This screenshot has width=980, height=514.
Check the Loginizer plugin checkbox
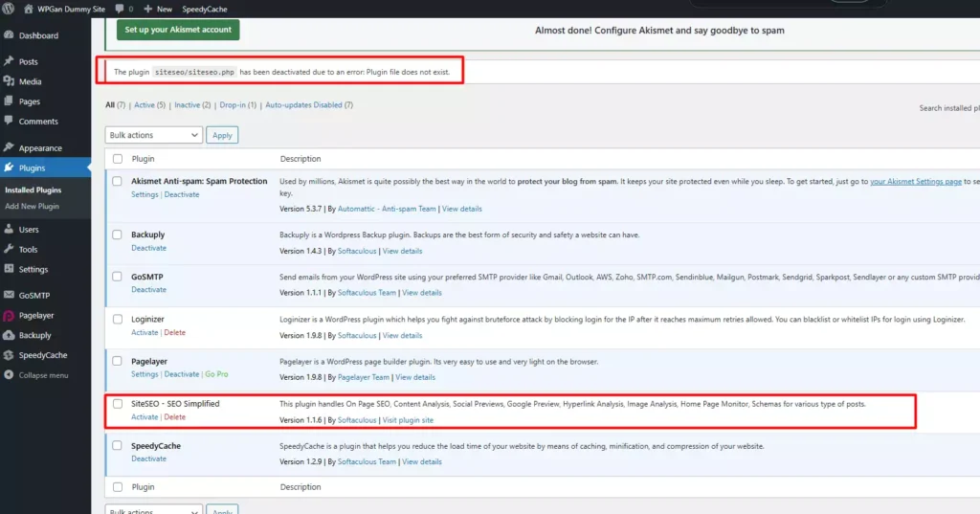(x=117, y=319)
